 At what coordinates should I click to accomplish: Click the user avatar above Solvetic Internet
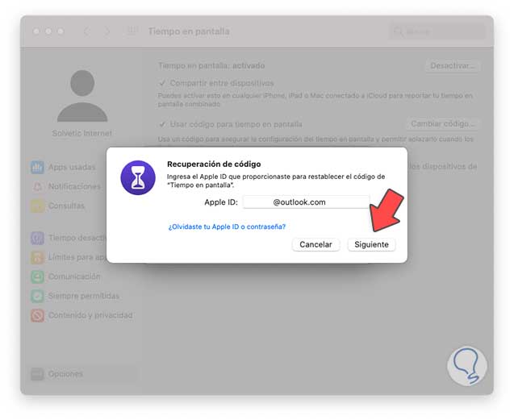(82, 96)
